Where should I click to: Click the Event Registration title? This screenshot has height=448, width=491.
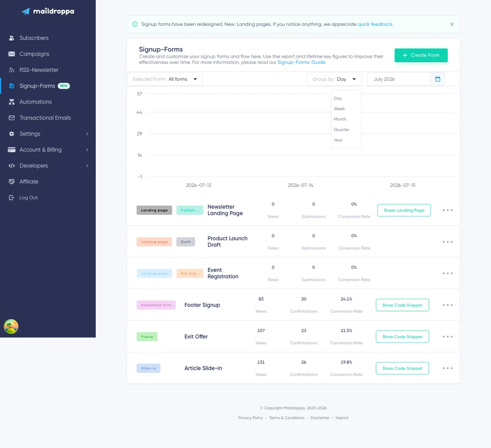(x=223, y=273)
